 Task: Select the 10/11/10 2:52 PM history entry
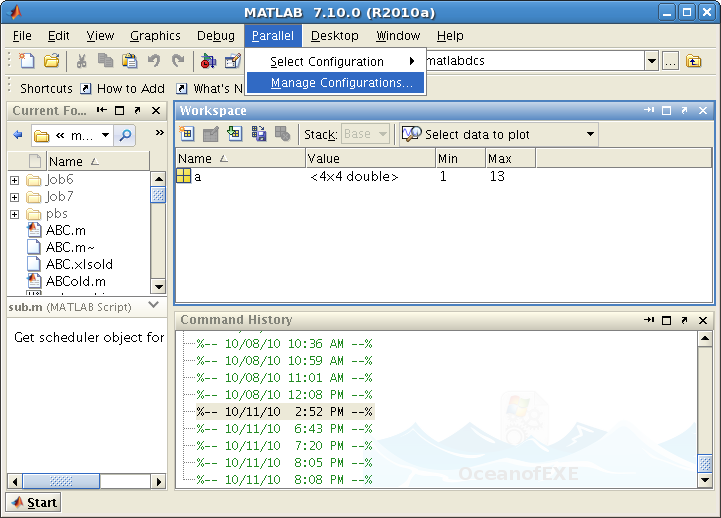click(285, 411)
